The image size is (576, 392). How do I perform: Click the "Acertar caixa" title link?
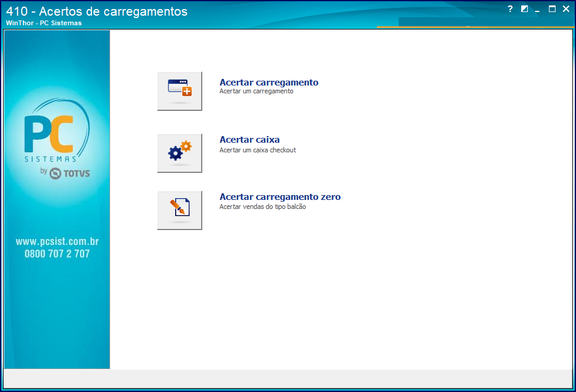249,140
